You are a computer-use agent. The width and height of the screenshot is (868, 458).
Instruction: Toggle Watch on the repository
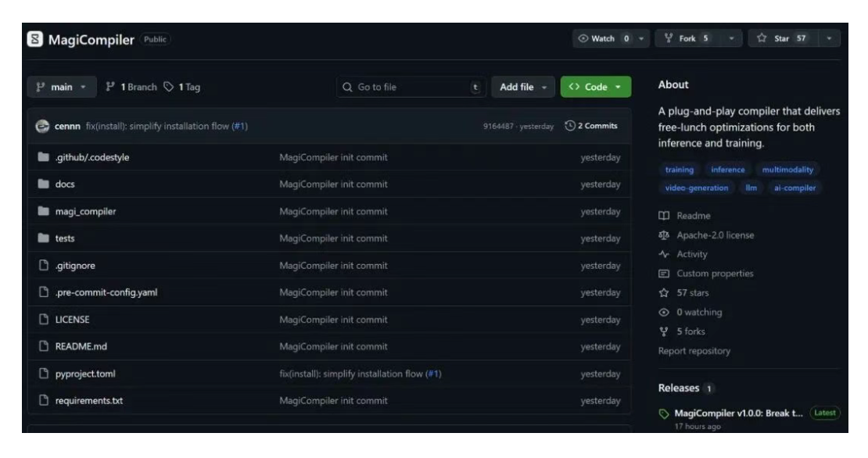604,38
